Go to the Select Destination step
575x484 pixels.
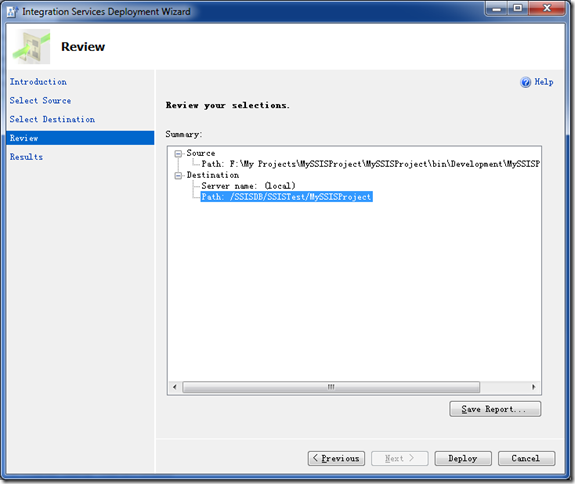click(x=52, y=119)
